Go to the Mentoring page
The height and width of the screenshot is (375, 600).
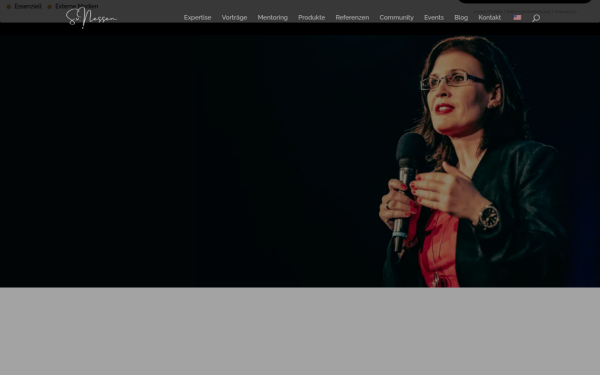pyautogui.click(x=272, y=18)
